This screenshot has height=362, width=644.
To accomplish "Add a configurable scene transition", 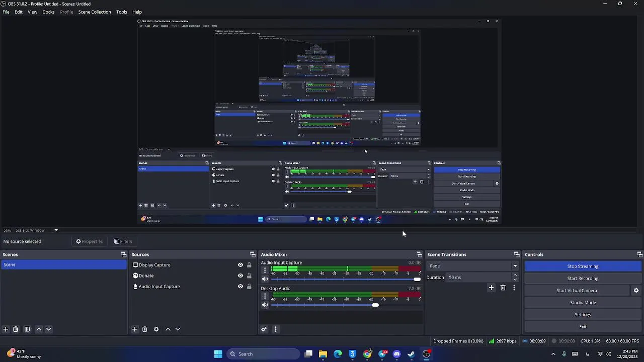I will 492,288.
